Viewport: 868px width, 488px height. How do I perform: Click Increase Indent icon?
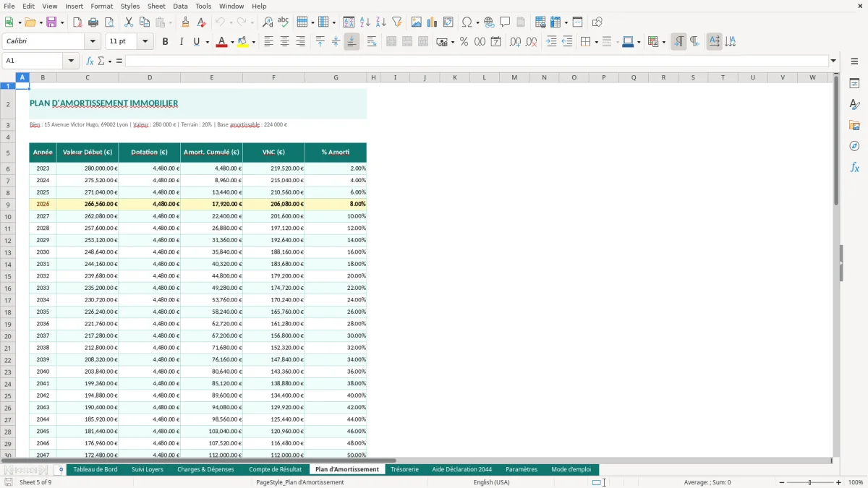(x=551, y=42)
